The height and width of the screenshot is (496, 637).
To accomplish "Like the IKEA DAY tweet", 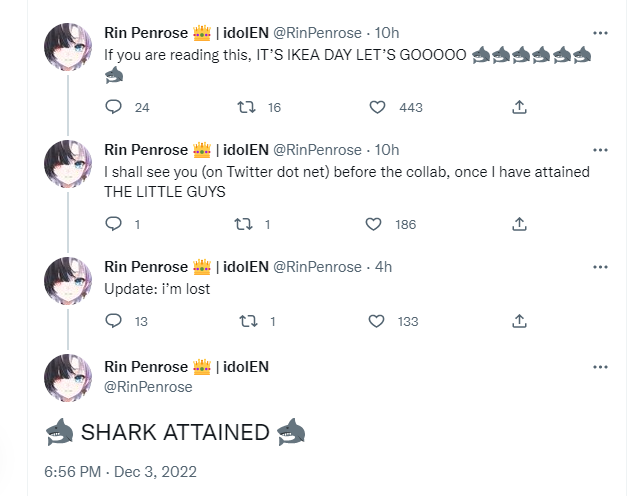I will (378, 107).
